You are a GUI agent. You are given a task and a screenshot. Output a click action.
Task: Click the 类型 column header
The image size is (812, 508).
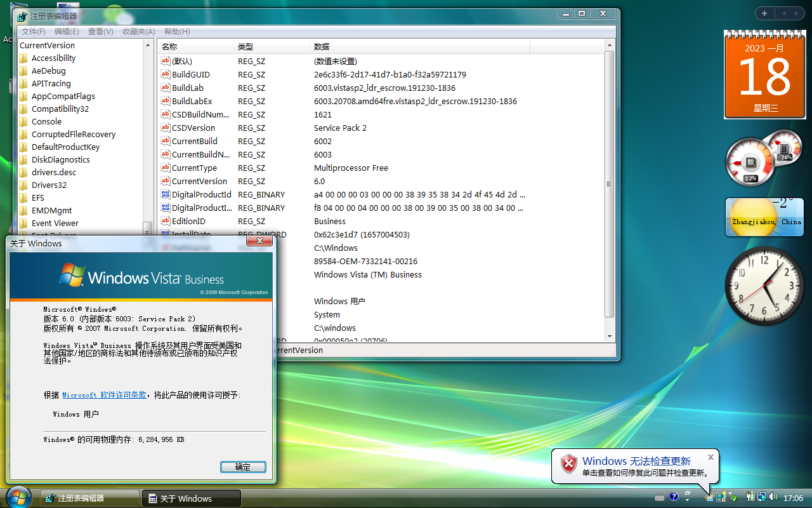coord(272,47)
